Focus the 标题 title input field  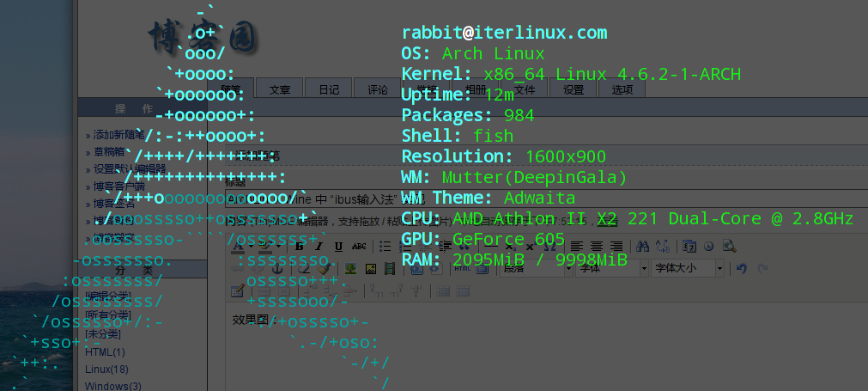pyautogui.click(x=546, y=198)
